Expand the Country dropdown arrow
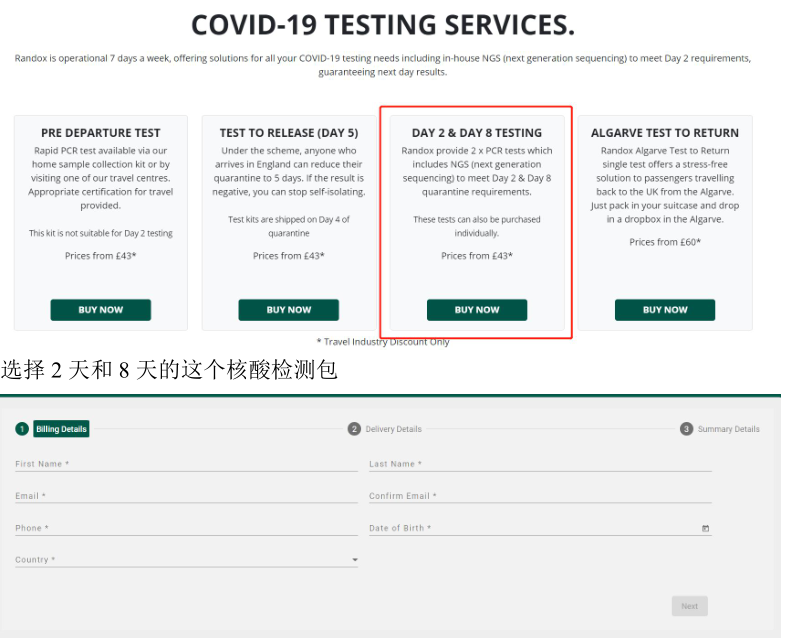The image size is (785, 640). tap(354, 560)
